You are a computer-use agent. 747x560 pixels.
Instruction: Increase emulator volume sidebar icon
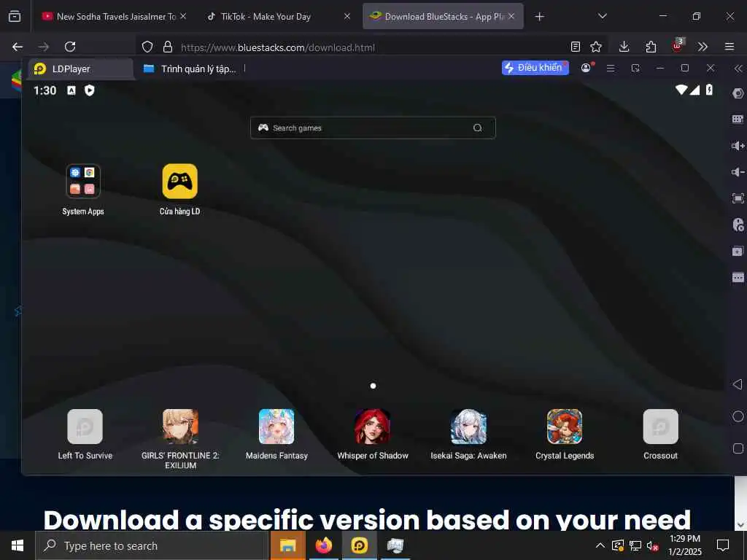click(738, 146)
